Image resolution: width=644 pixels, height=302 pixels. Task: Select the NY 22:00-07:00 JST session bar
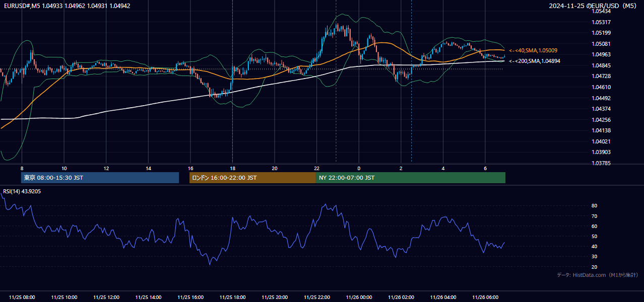coord(411,178)
